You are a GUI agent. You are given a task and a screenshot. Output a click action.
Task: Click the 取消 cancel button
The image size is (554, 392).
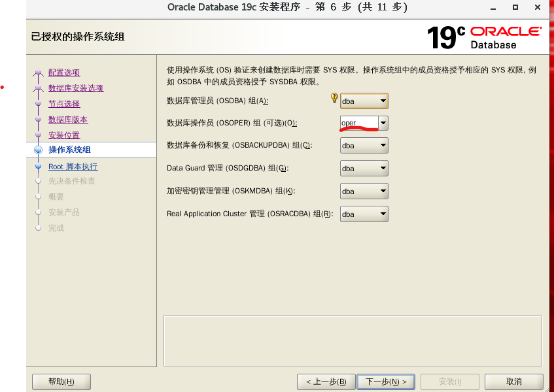tap(513, 382)
